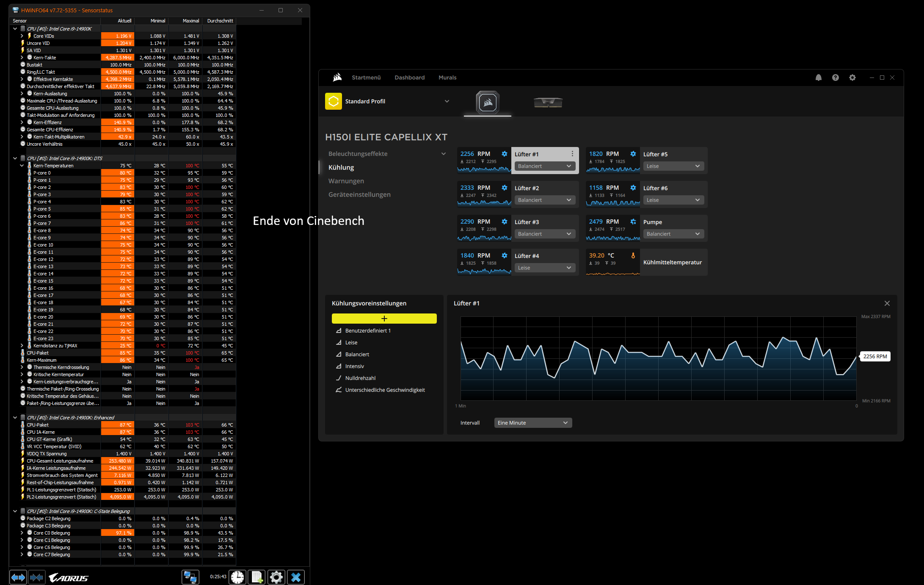Open Lüfter #5 Leise preset dropdown
Screen dimensions: 924x585
point(673,166)
